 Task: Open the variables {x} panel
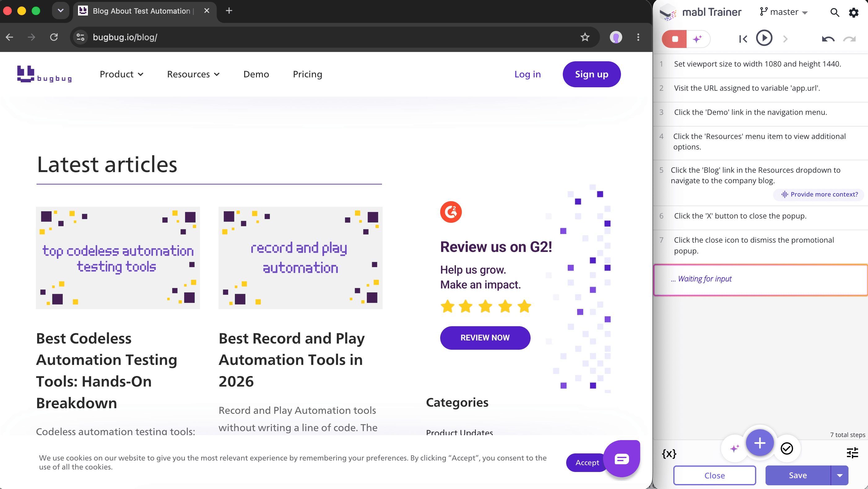point(669,453)
